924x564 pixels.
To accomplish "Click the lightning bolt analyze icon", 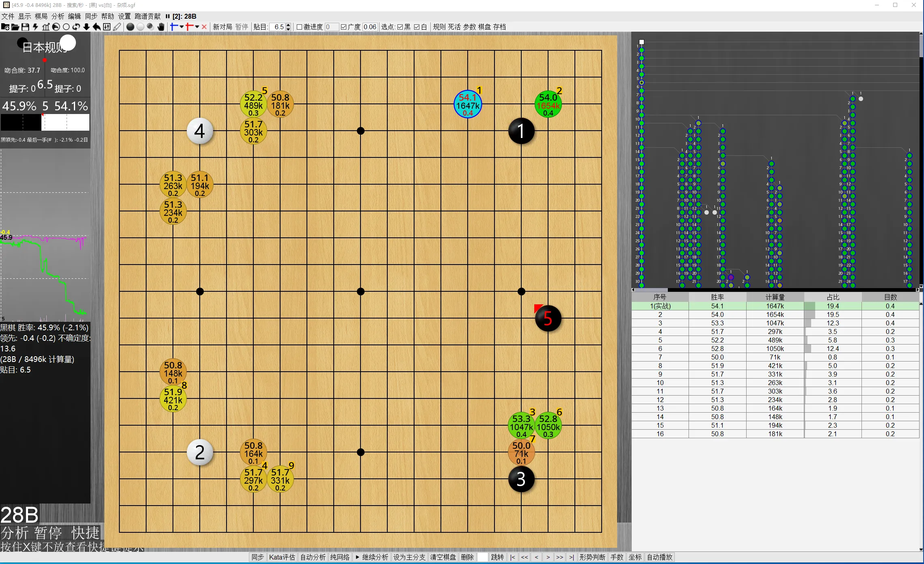I will click(35, 27).
